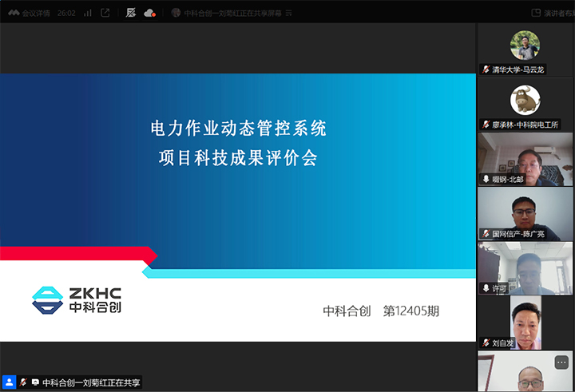Screen dimensions: 575x392
Task: Select the 刘自发 video tile
Action: click(525, 323)
